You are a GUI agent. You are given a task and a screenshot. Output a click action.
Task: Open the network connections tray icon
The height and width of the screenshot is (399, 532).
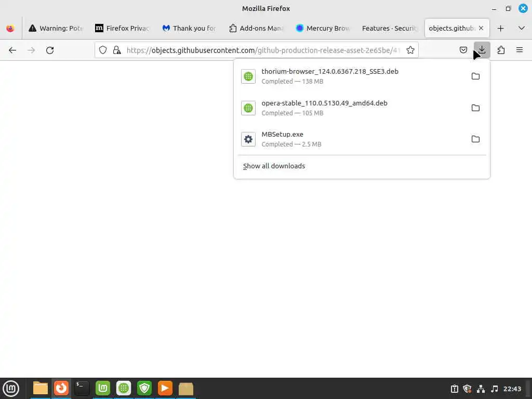pyautogui.click(x=481, y=389)
